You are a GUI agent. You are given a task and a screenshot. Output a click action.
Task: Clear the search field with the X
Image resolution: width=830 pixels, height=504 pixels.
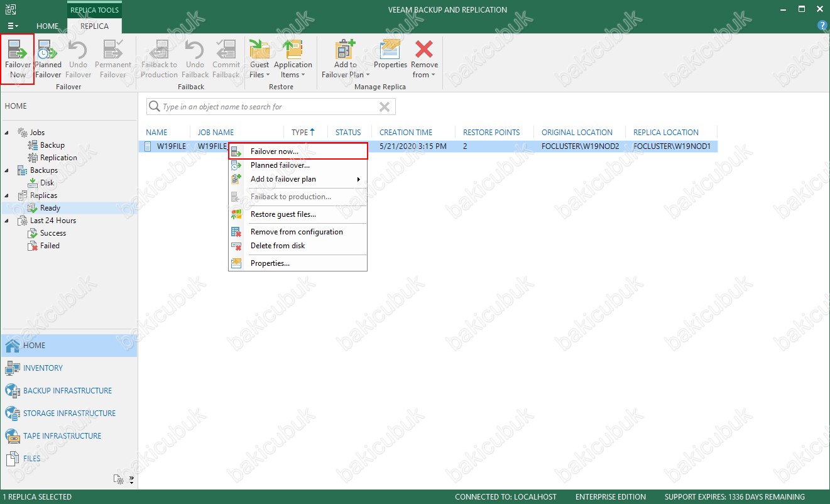point(385,107)
